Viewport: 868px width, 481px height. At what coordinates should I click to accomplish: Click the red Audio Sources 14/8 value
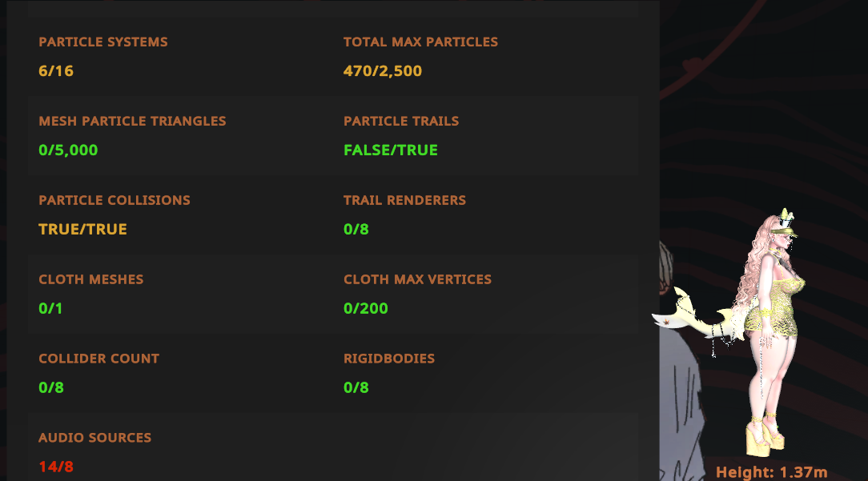56,467
